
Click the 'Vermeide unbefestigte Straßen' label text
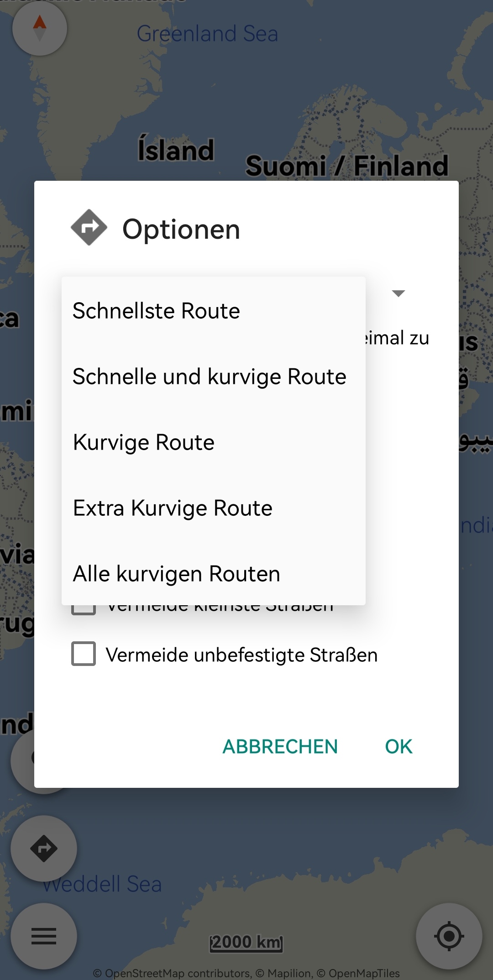(241, 655)
